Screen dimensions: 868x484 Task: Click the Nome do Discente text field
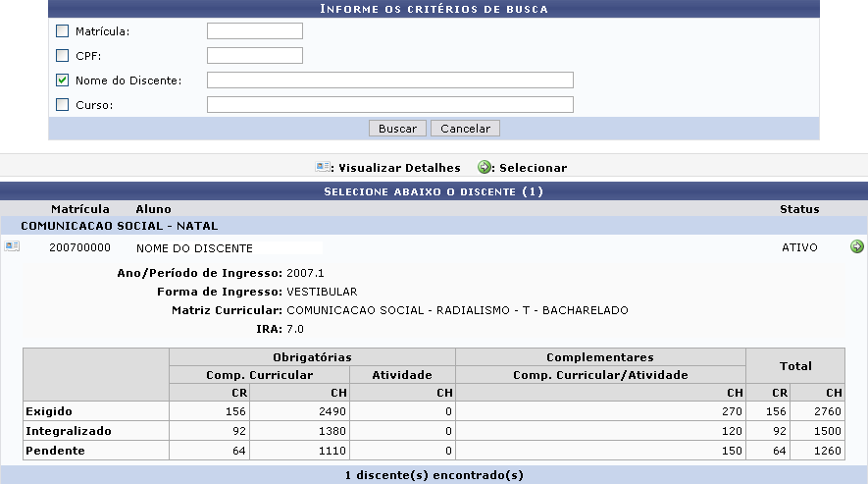[389, 81]
